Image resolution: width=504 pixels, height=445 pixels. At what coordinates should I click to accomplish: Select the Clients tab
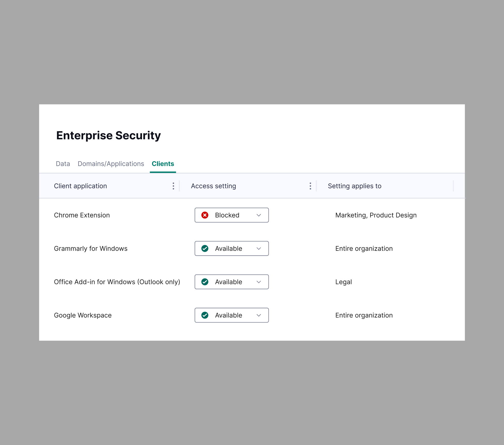tap(163, 164)
